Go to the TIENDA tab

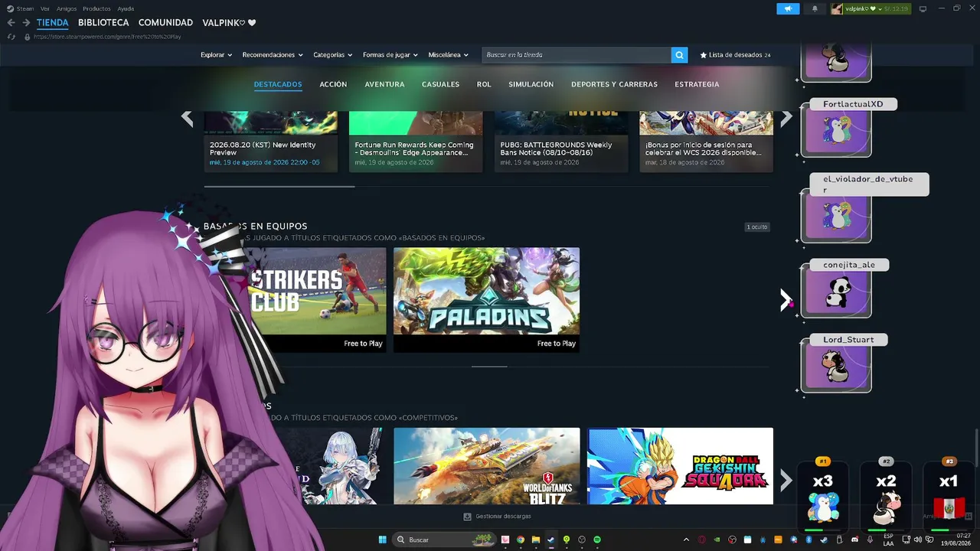(53, 23)
